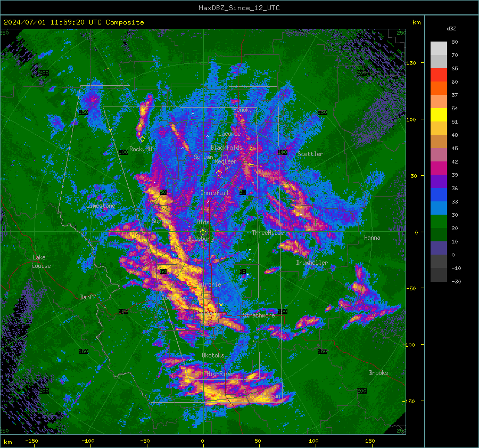Select the purple 36-39 dBZ legend swatch
This screenshot has width=479, height=448.
[439, 182]
